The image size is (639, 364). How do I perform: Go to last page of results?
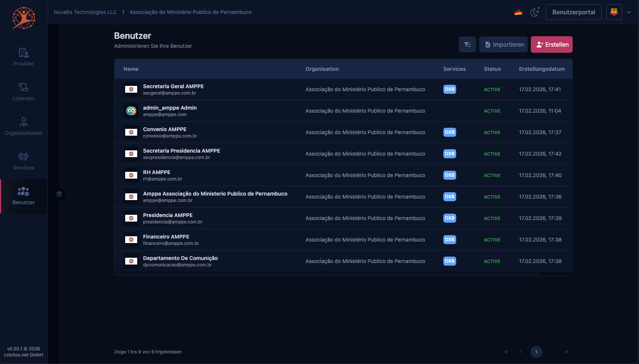566,352
